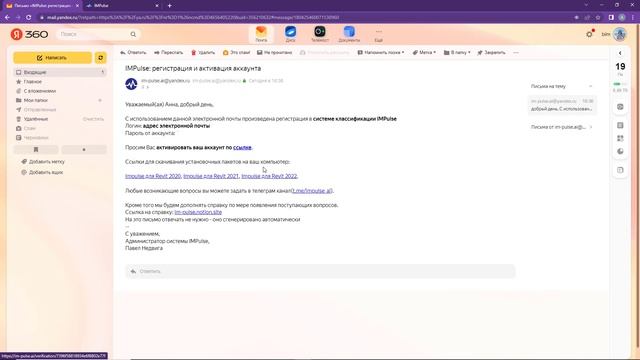
Task: Open the Documents (Документы) service icon
Action: point(349,34)
